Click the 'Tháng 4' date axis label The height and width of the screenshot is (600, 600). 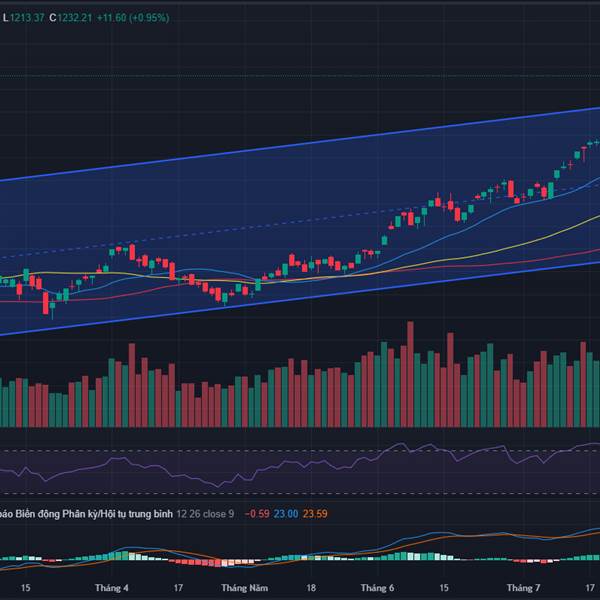(x=112, y=587)
